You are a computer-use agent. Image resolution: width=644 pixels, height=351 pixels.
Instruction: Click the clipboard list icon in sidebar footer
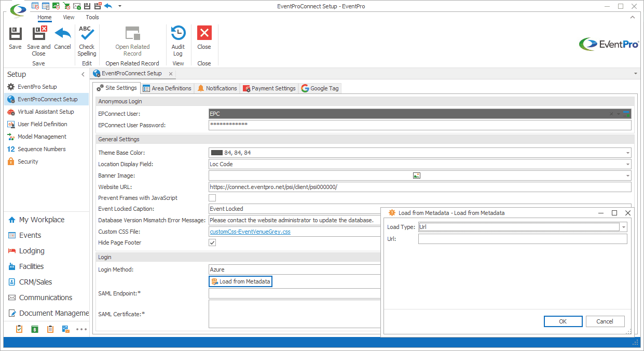pos(50,329)
